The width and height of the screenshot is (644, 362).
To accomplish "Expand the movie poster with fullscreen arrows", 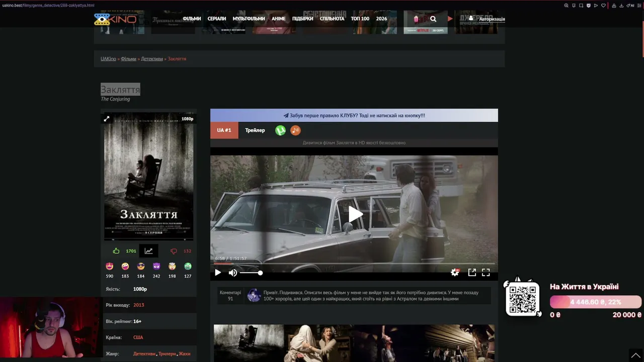I will pos(107,119).
